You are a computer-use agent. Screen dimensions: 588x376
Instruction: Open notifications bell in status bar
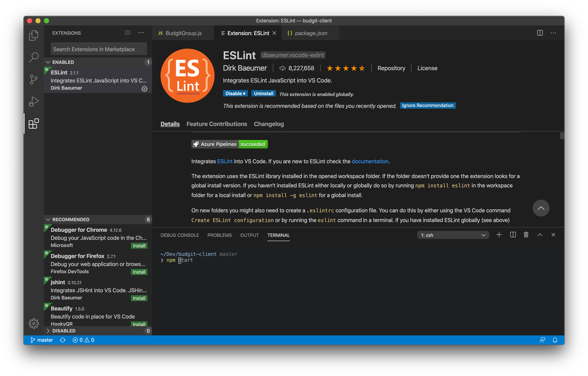click(x=555, y=340)
